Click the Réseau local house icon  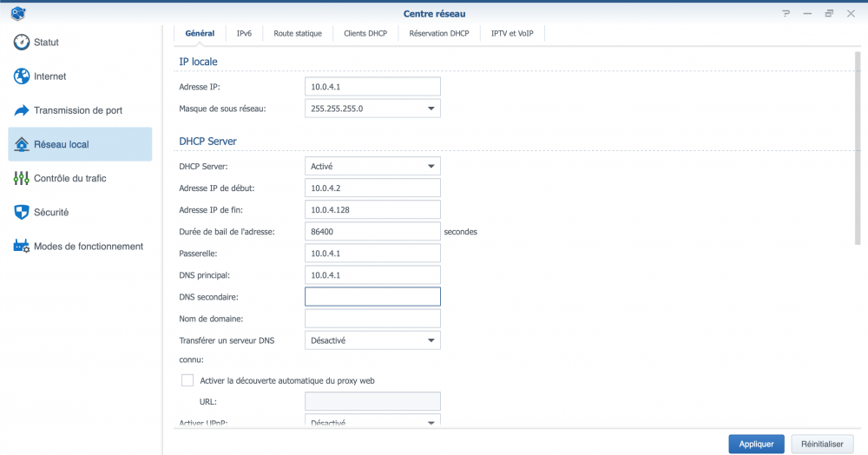click(x=22, y=144)
